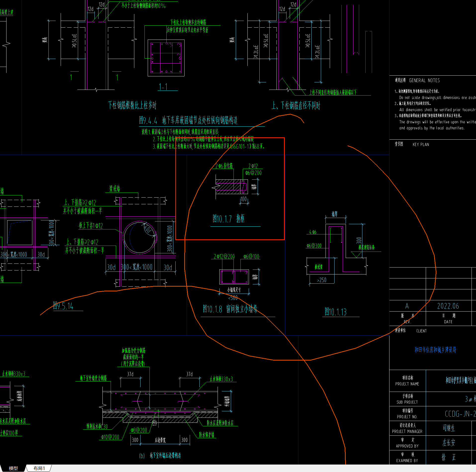Select the date value 2022.06

point(448,306)
